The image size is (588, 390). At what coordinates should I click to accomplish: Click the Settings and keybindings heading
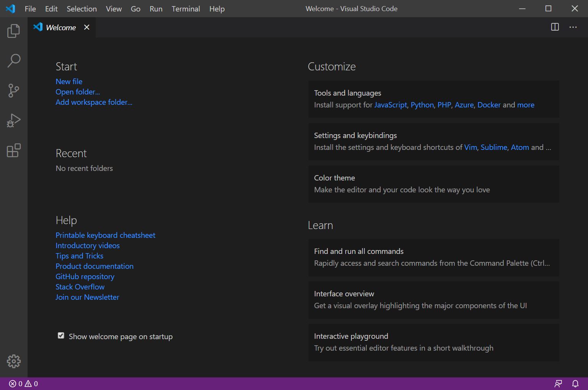(x=355, y=135)
